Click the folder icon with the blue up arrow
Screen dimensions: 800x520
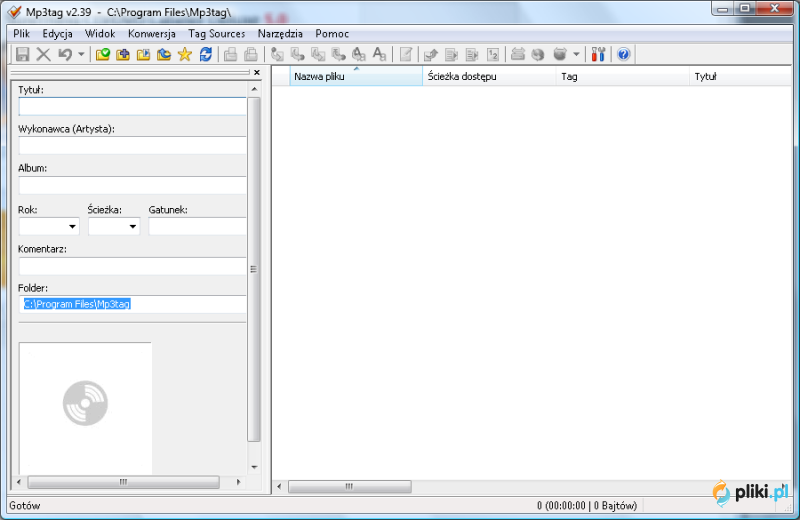click(164, 54)
